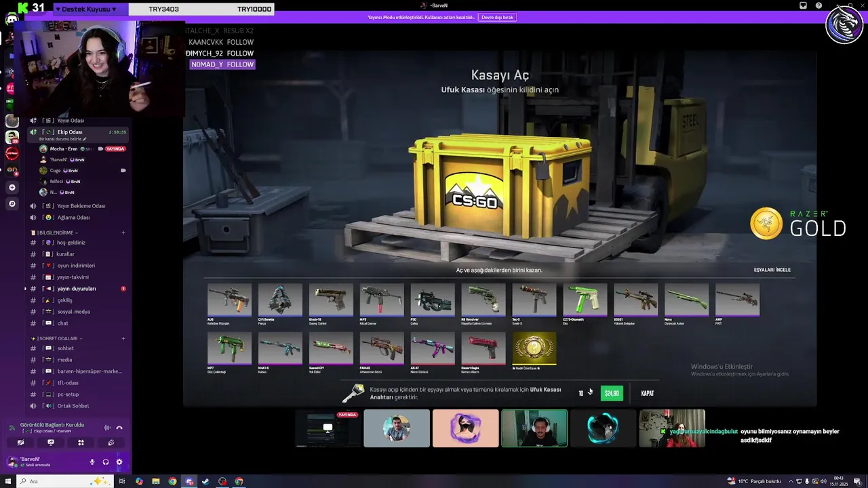Click the green $24,90 purchase button

612,393
